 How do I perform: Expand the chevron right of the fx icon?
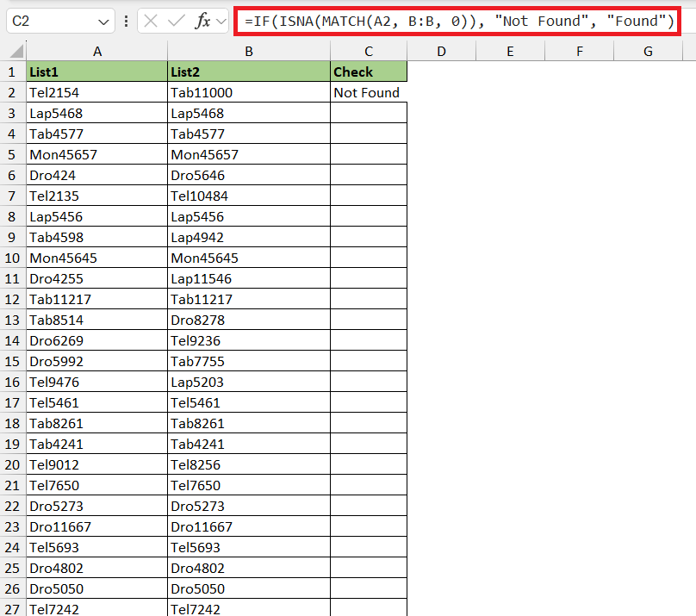221,22
